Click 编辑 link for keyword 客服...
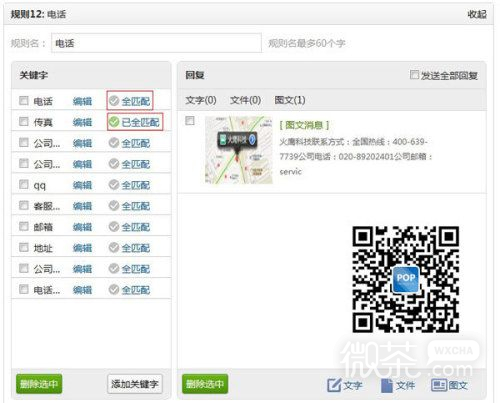This screenshot has width=500, height=403. pyautogui.click(x=82, y=206)
